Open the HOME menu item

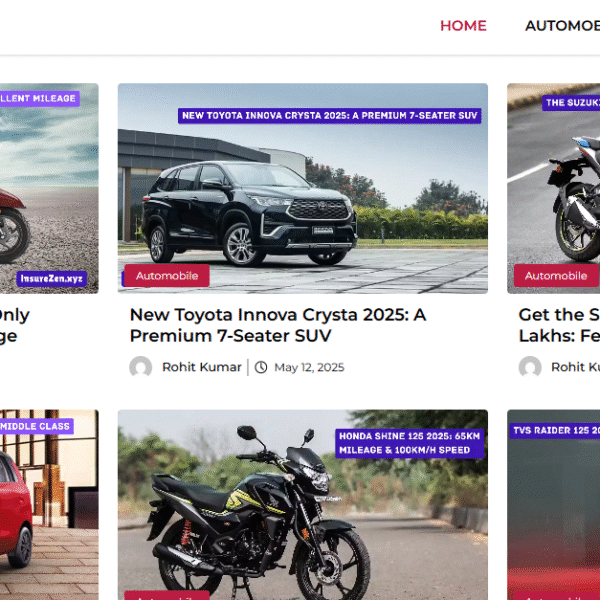tap(463, 26)
